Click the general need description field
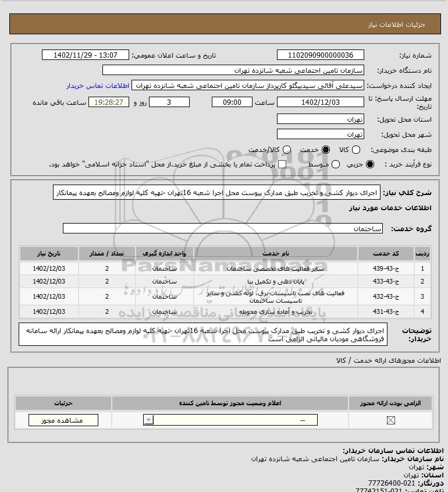This screenshot has height=492, width=448. point(216,193)
